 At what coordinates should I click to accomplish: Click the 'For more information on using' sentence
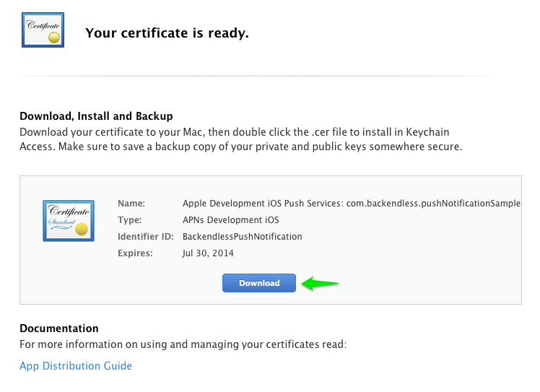[183, 344]
